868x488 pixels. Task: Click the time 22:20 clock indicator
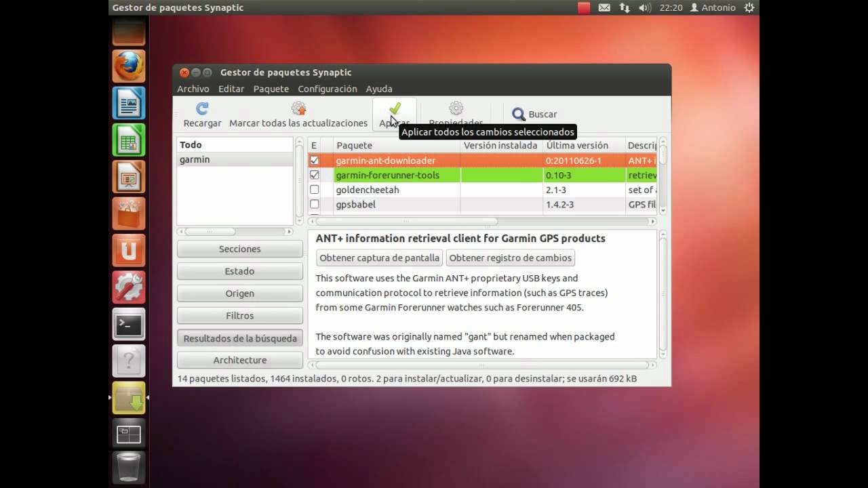(x=671, y=7)
